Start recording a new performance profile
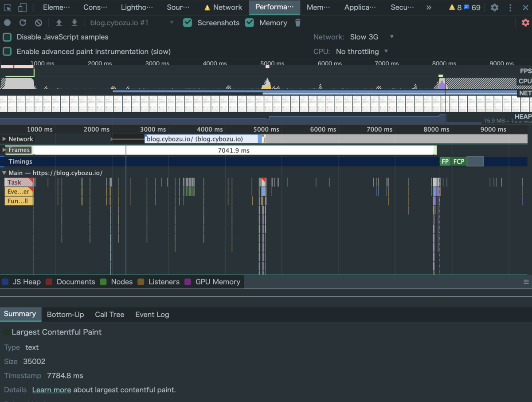Viewport: 532px width, 402px height. (6, 22)
